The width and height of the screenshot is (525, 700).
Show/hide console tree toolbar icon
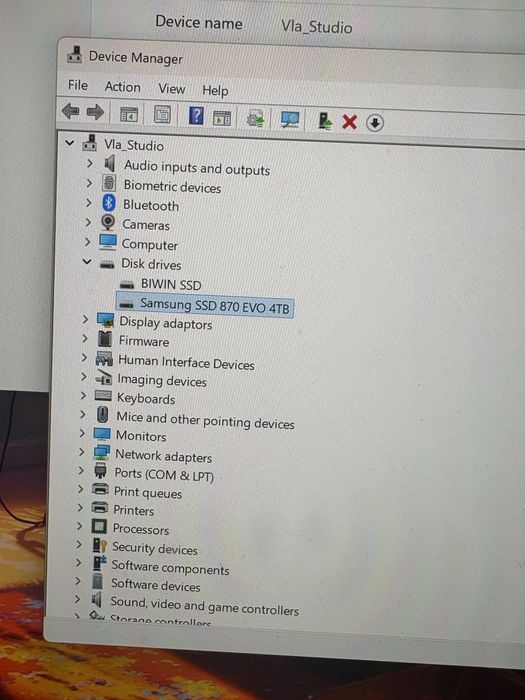tap(129, 114)
